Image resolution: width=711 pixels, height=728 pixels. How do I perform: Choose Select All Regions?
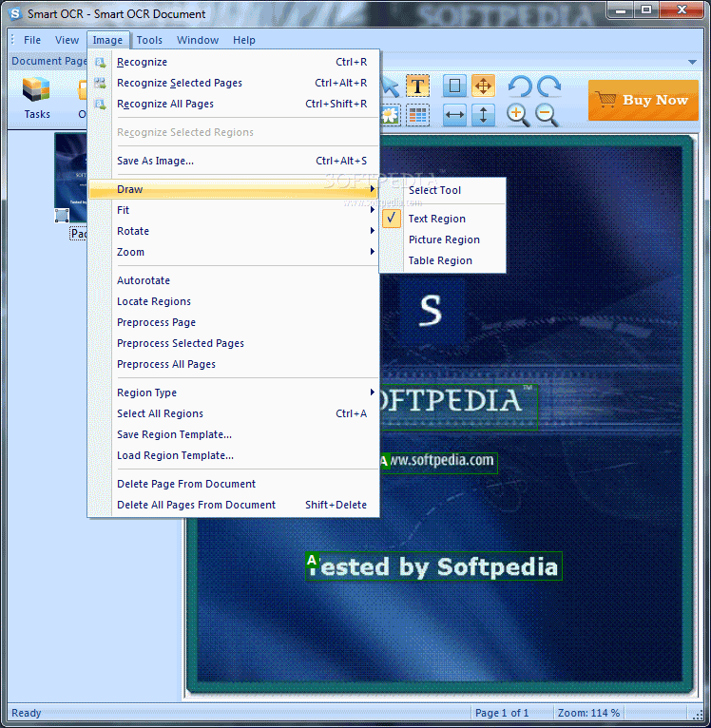pos(233,413)
